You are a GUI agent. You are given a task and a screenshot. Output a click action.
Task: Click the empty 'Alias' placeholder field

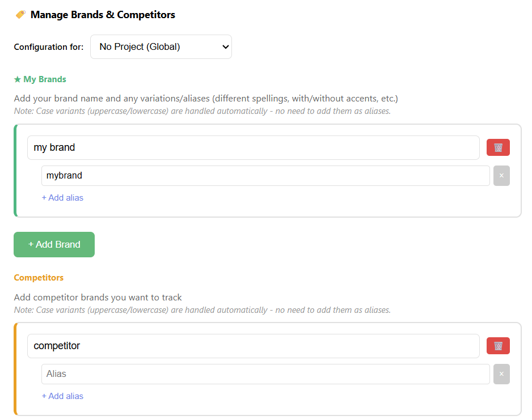click(x=265, y=374)
